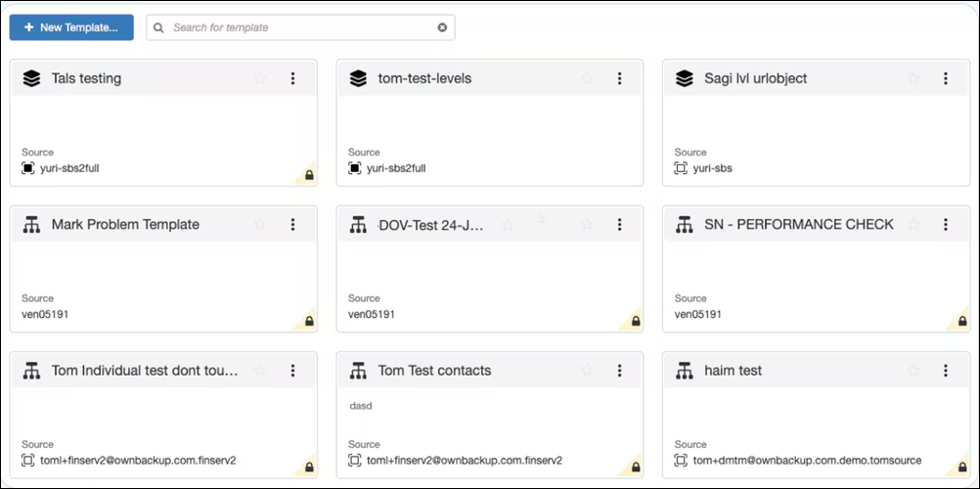Open kebab menu on Mark Problem Template card
Viewport: 980px width, 489px height.
click(293, 225)
